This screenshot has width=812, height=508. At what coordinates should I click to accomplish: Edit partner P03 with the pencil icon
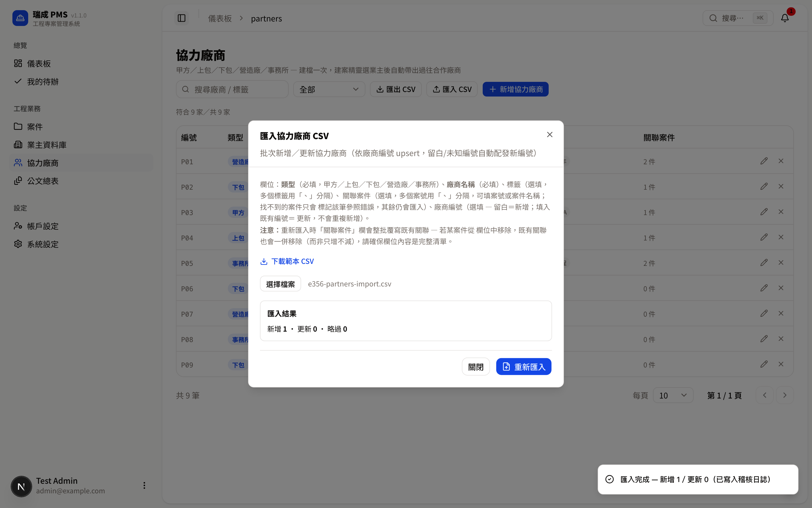click(x=764, y=212)
